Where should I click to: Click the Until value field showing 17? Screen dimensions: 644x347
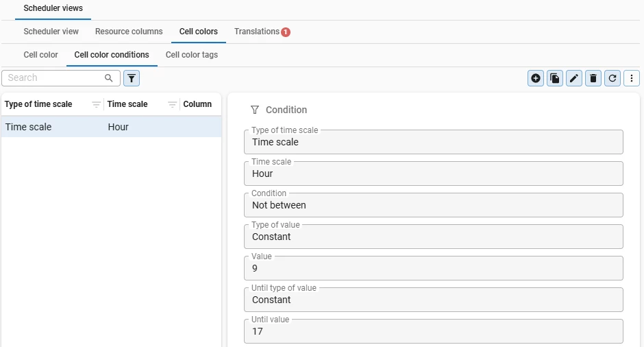[x=433, y=331]
